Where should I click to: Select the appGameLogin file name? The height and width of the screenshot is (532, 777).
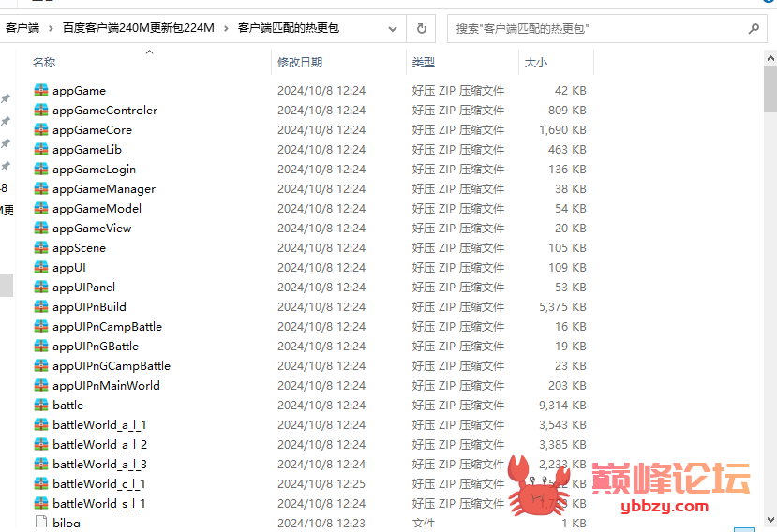(x=94, y=169)
